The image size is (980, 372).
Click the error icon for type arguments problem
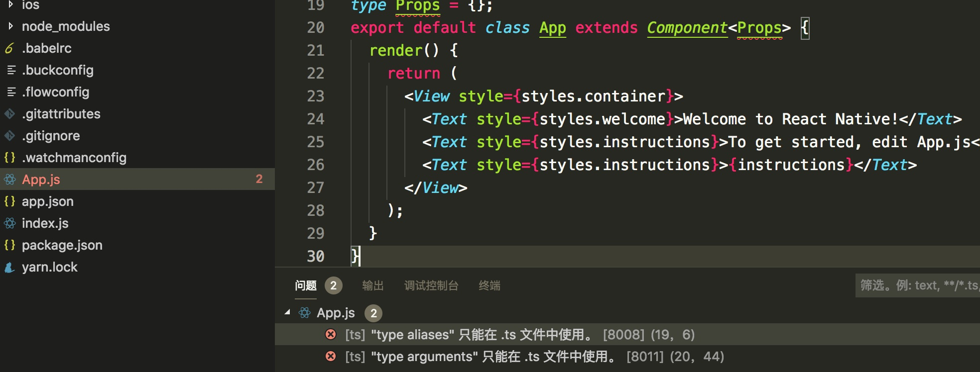pyautogui.click(x=331, y=356)
